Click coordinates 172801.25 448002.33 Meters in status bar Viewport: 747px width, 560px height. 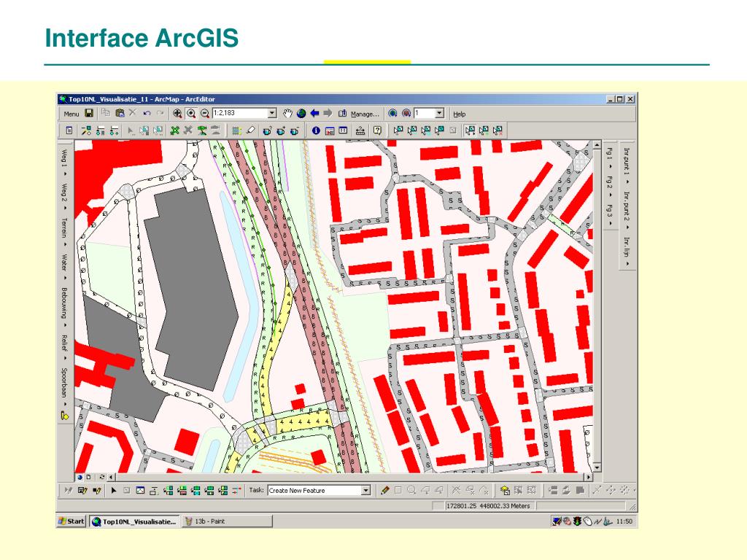(x=488, y=506)
